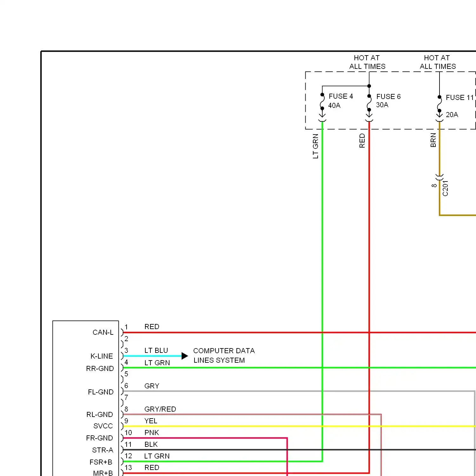Click the K-LINE terminal label
The image size is (476, 476).
(102, 356)
